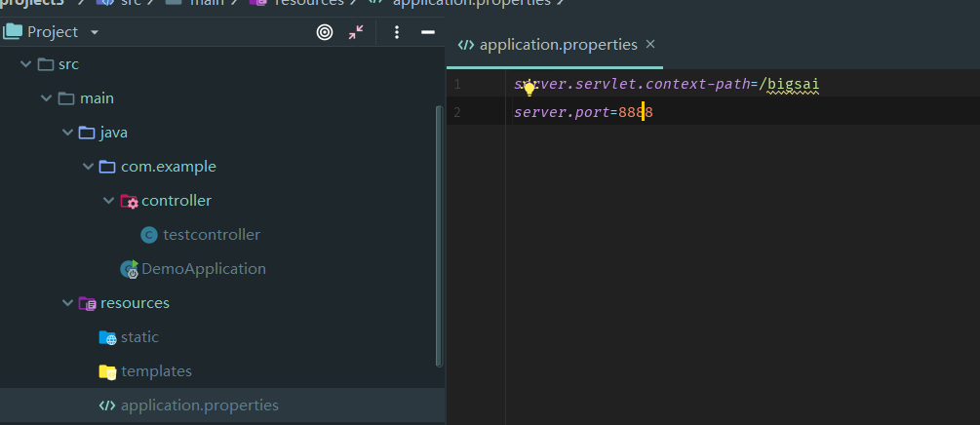Select the templates folder label
Image resolution: width=980 pixels, height=425 pixels.
pyautogui.click(x=156, y=371)
